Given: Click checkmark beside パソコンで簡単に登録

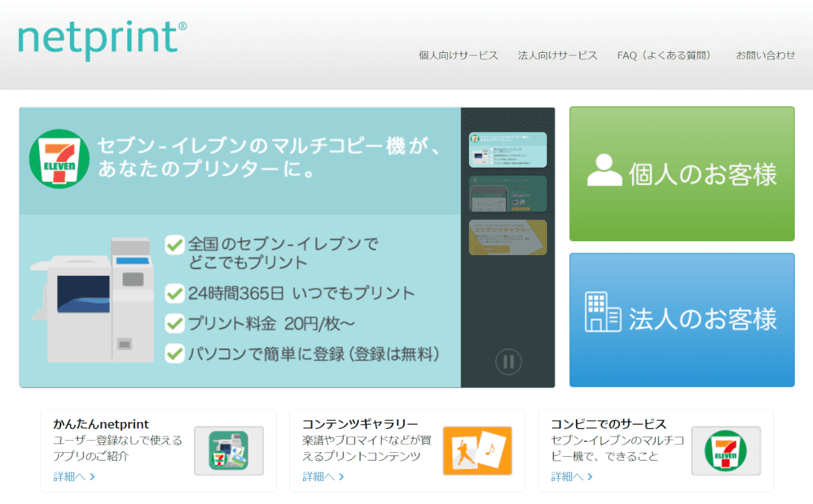Looking at the screenshot, I should tap(175, 353).
